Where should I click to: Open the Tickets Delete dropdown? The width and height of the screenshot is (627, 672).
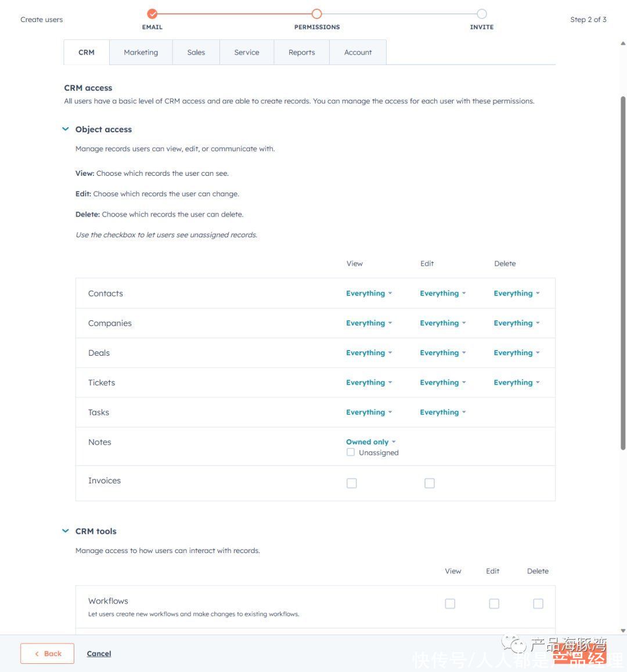pos(516,382)
